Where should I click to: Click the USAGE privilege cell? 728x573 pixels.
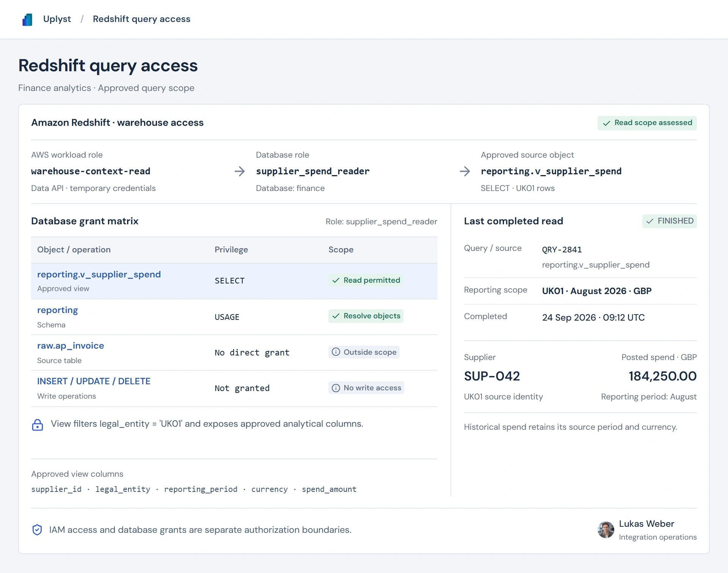tap(227, 317)
